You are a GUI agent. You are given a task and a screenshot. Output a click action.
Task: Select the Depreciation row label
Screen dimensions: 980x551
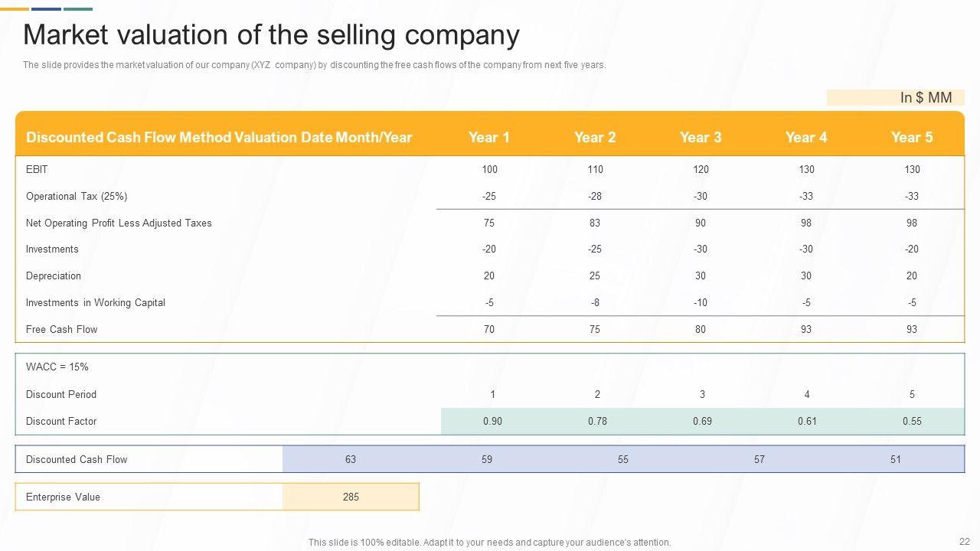point(54,275)
